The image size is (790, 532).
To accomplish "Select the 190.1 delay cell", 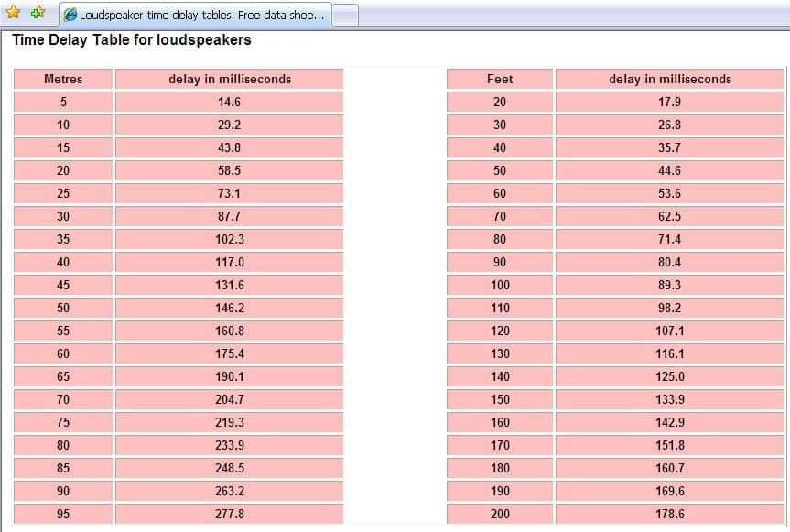I will click(x=229, y=377).
